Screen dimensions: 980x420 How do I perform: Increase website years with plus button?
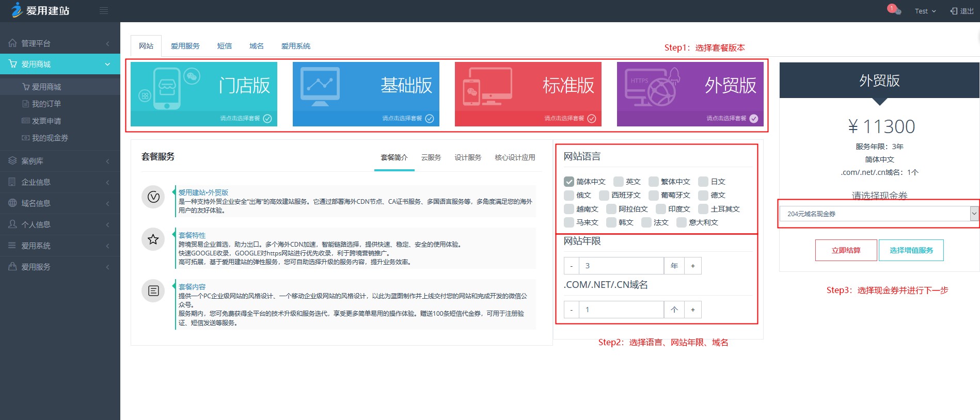[x=693, y=266]
